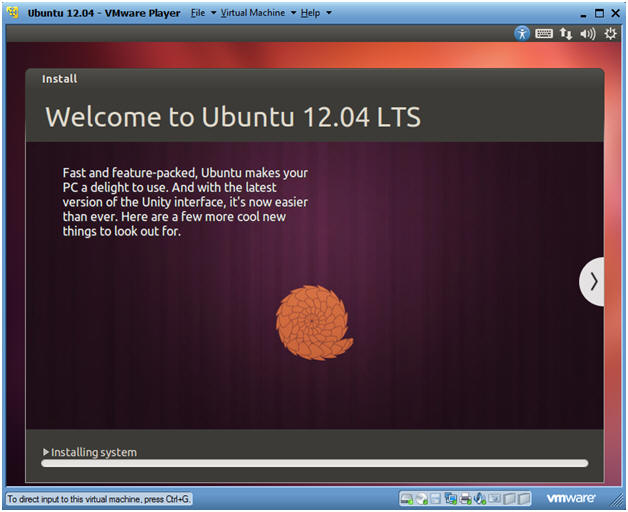Expand the Installing system details
This screenshot has width=628, height=512.
tap(46, 452)
